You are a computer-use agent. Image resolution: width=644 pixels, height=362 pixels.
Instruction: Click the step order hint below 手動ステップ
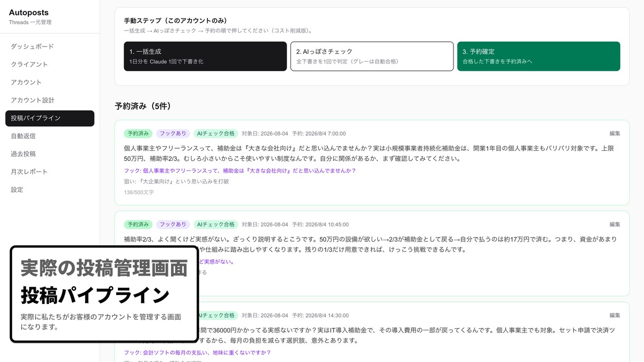(x=219, y=31)
